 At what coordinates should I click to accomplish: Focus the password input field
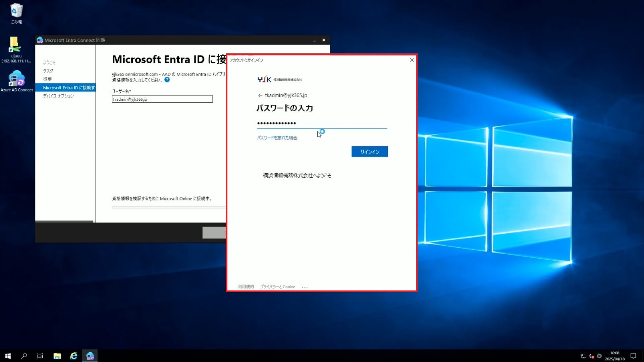pos(322,123)
